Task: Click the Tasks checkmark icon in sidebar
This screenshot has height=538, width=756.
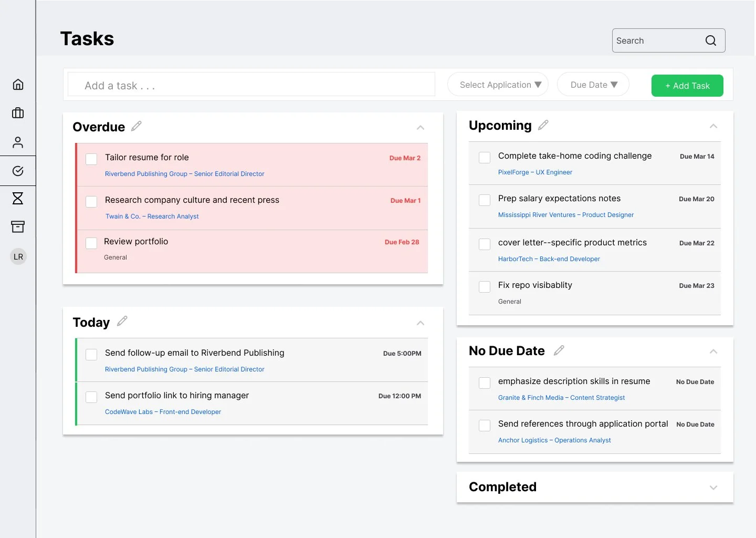Action: click(18, 171)
